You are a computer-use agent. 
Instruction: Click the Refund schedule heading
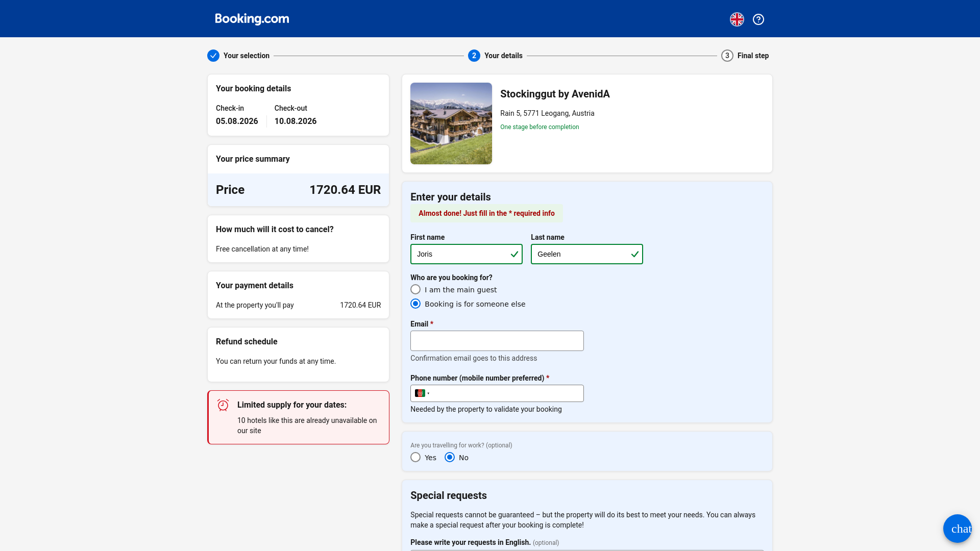247,342
